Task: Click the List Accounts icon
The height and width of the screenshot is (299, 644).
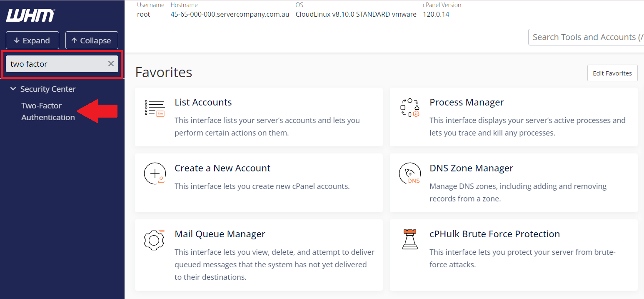Action: pos(155,108)
